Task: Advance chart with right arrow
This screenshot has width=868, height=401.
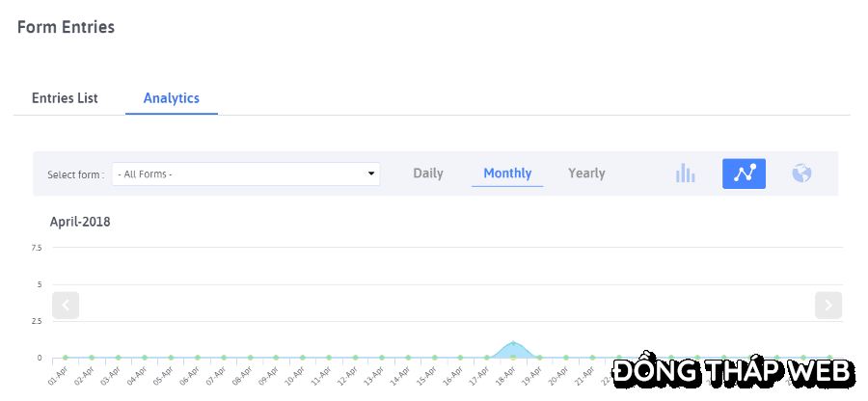Action: (828, 305)
